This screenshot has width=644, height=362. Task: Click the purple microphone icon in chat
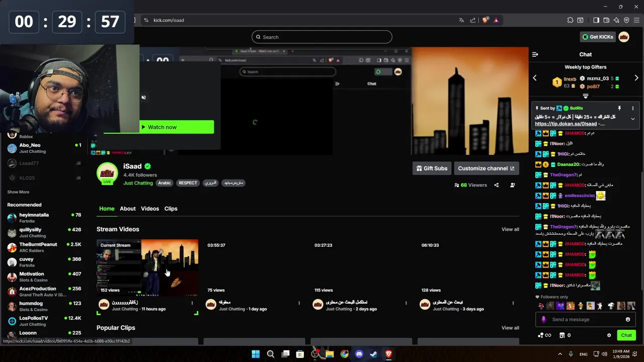click(543, 319)
